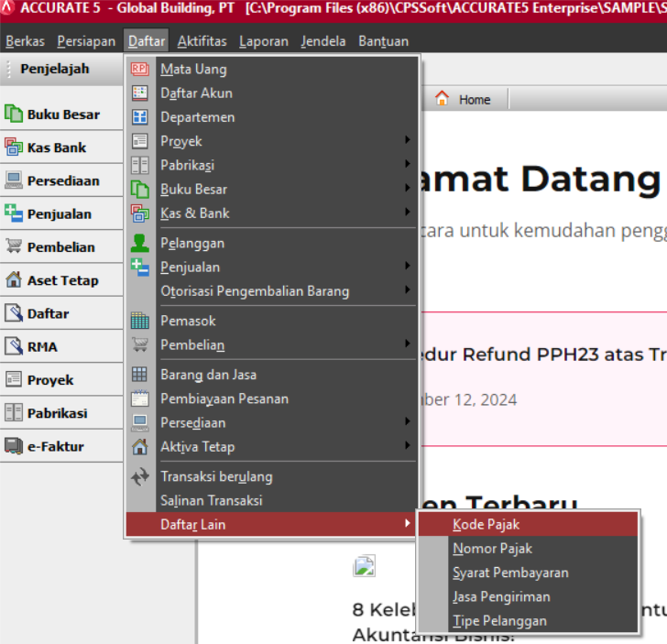
Task: Open the Laporan menu
Action: click(x=264, y=41)
